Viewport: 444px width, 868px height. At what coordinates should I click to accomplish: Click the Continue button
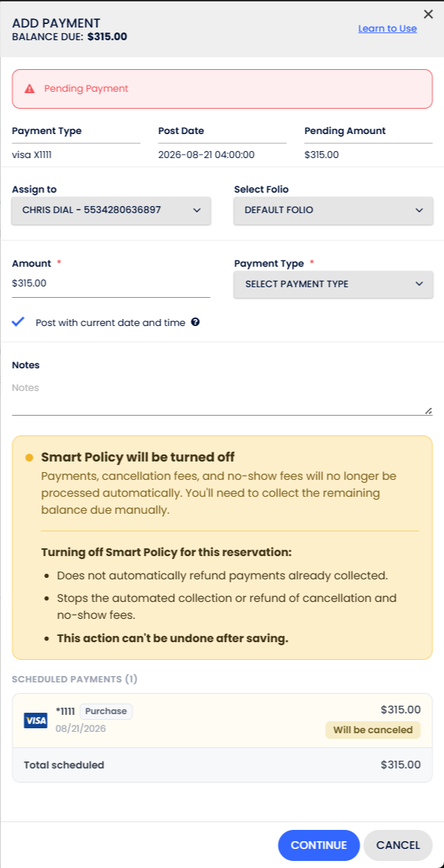[x=319, y=845]
